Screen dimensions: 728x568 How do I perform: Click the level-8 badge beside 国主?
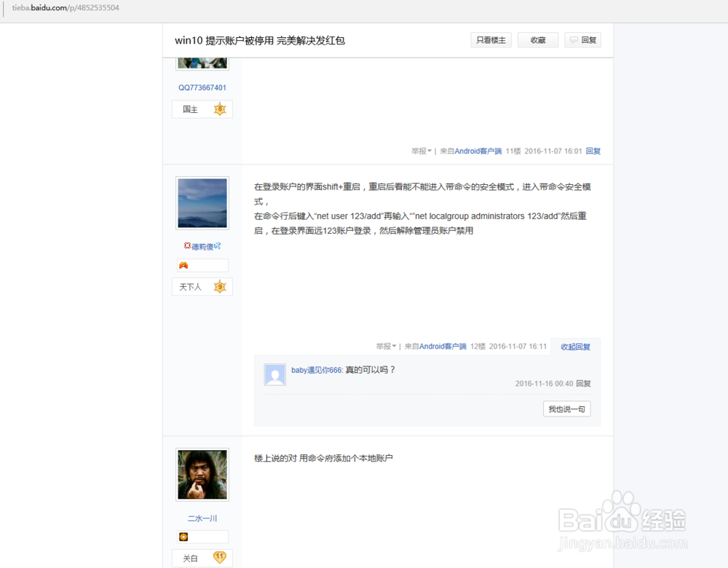pos(220,109)
